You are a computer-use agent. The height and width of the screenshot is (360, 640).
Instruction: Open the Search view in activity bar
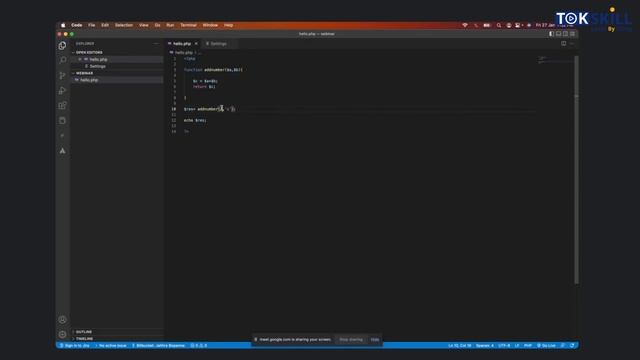click(62, 60)
